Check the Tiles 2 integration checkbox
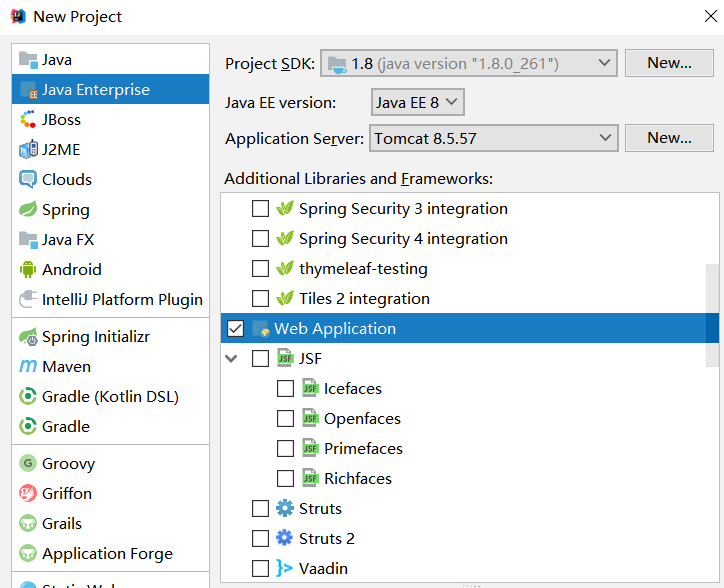The width and height of the screenshot is (724, 588). tap(260, 299)
